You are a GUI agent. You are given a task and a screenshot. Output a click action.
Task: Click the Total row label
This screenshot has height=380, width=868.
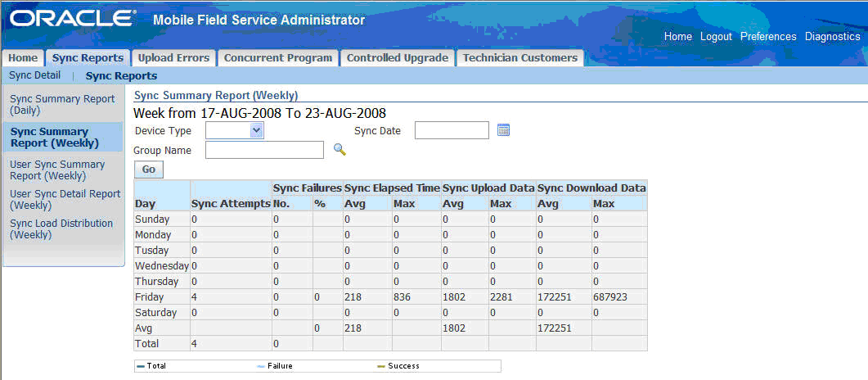(x=146, y=343)
